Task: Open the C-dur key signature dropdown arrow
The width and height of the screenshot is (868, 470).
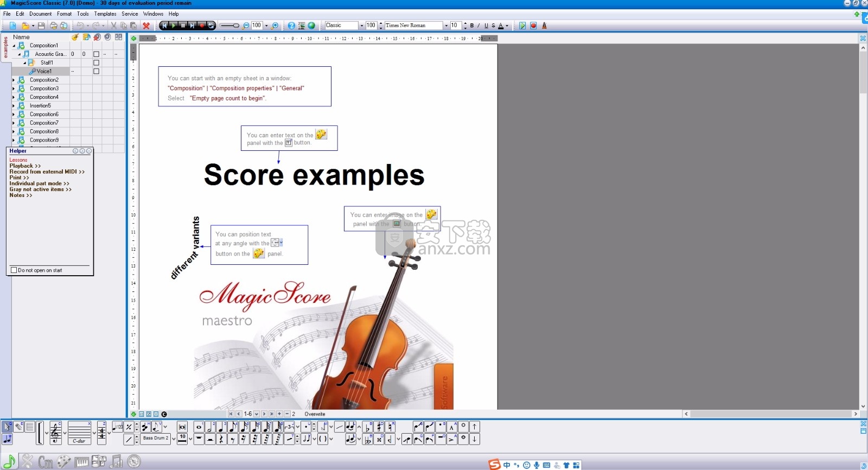Action: pyautogui.click(x=94, y=433)
